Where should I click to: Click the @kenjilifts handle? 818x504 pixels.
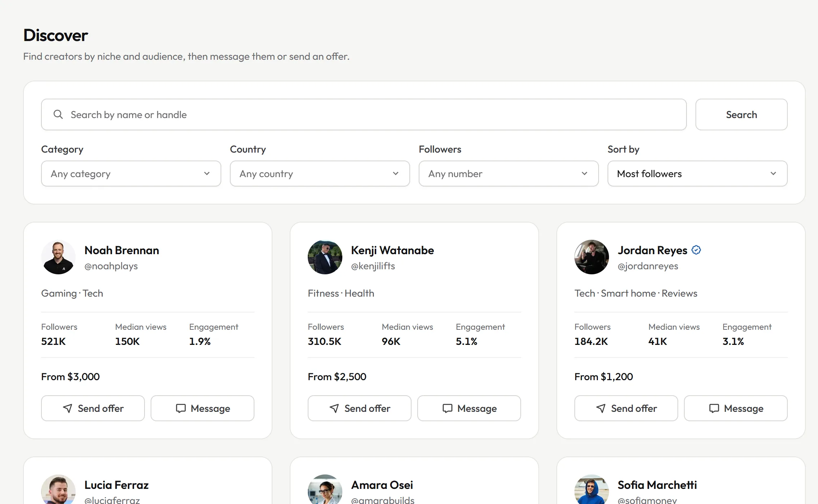[x=373, y=266]
